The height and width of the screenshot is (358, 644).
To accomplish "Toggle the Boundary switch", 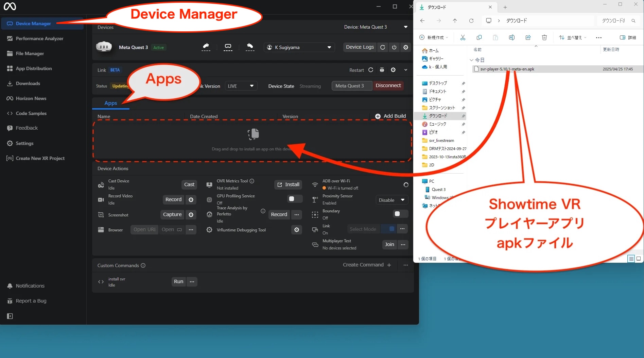I will pos(400,214).
